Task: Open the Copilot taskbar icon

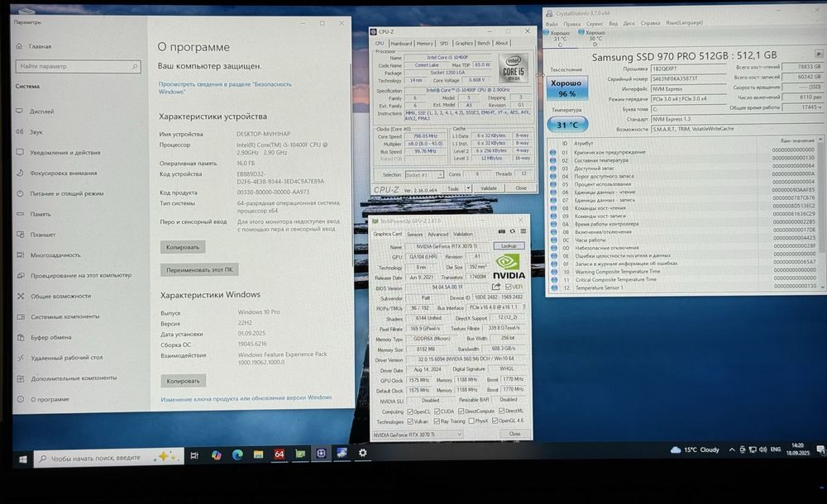Action: pos(216,455)
